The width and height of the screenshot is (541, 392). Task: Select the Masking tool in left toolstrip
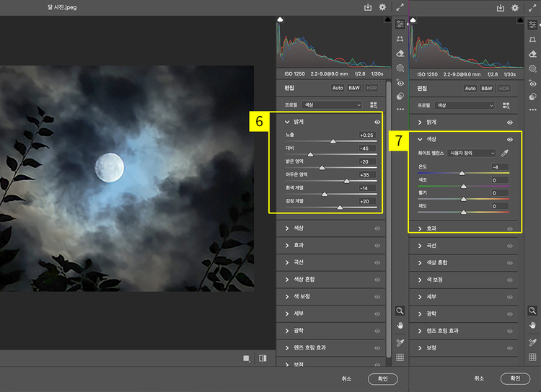[400, 68]
